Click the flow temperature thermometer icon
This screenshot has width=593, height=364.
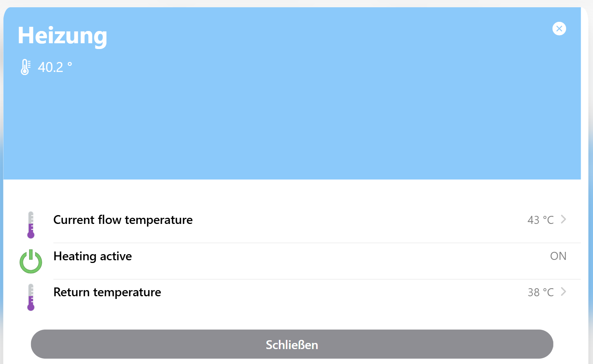[x=31, y=225]
